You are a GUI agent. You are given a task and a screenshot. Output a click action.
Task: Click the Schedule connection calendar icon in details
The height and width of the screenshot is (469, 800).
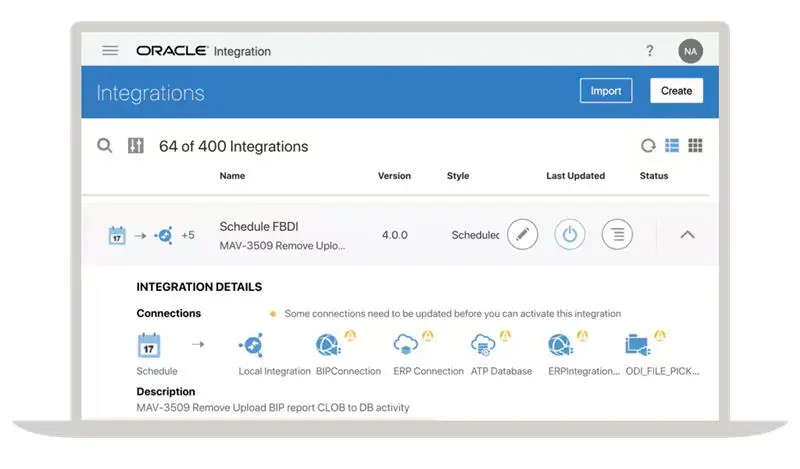coord(149,345)
